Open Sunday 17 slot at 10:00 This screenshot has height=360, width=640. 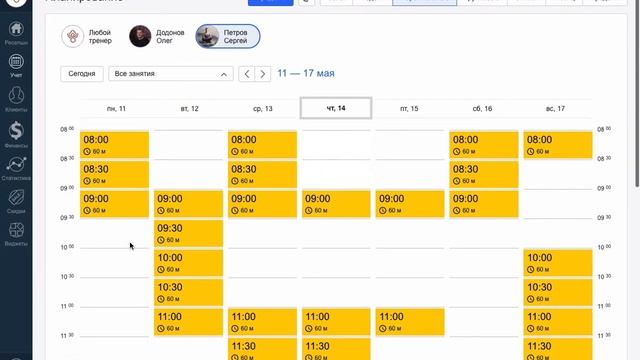click(x=558, y=262)
